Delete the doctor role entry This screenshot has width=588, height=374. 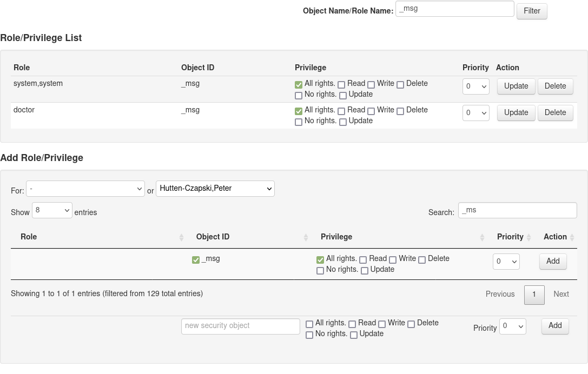pyautogui.click(x=555, y=112)
